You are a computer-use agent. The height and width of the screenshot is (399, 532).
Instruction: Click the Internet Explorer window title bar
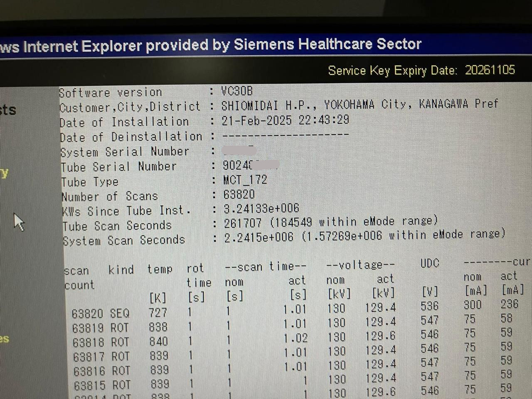pyautogui.click(x=266, y=45)
